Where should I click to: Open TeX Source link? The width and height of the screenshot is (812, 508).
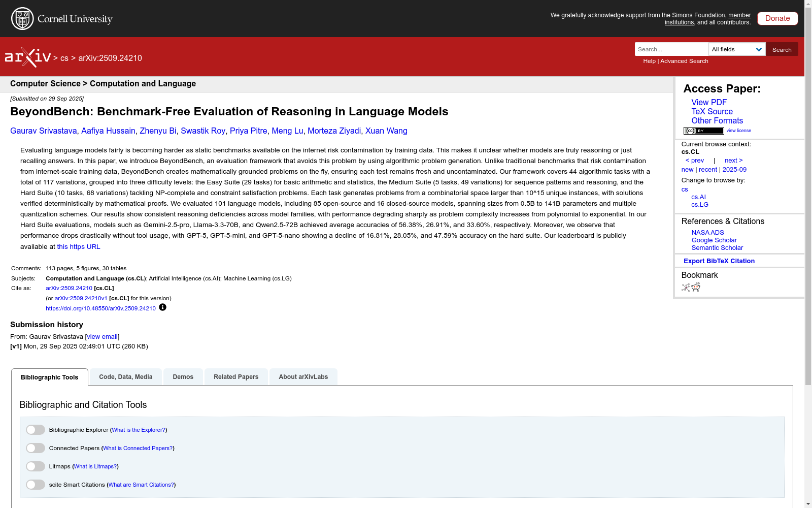click(x=712, y=111)
